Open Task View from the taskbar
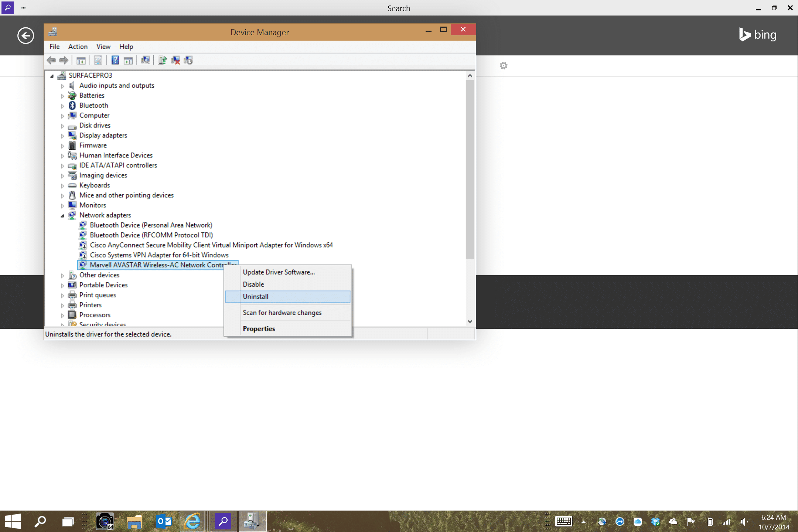Viewport: 798px width, 532px height. point(68,521)
